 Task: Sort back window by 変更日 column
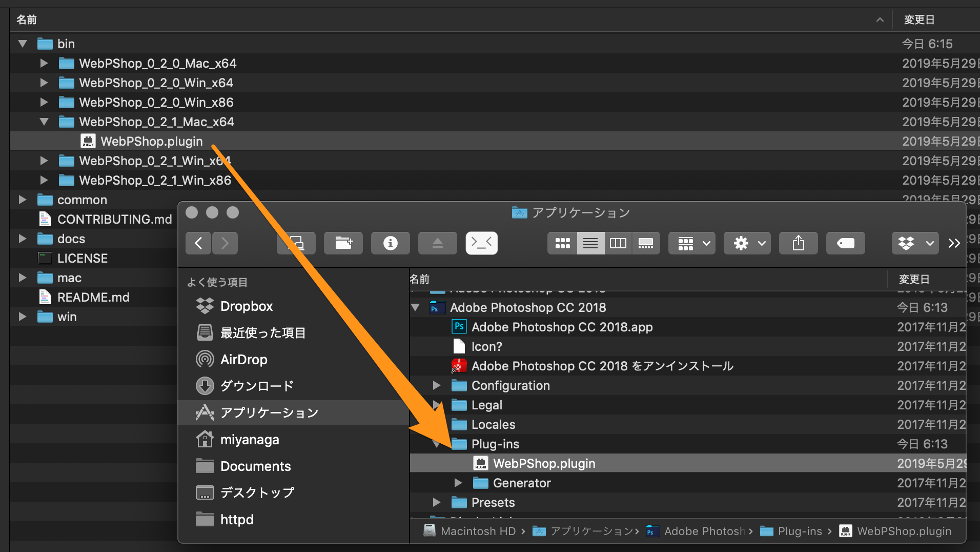[x=937, y=19]
